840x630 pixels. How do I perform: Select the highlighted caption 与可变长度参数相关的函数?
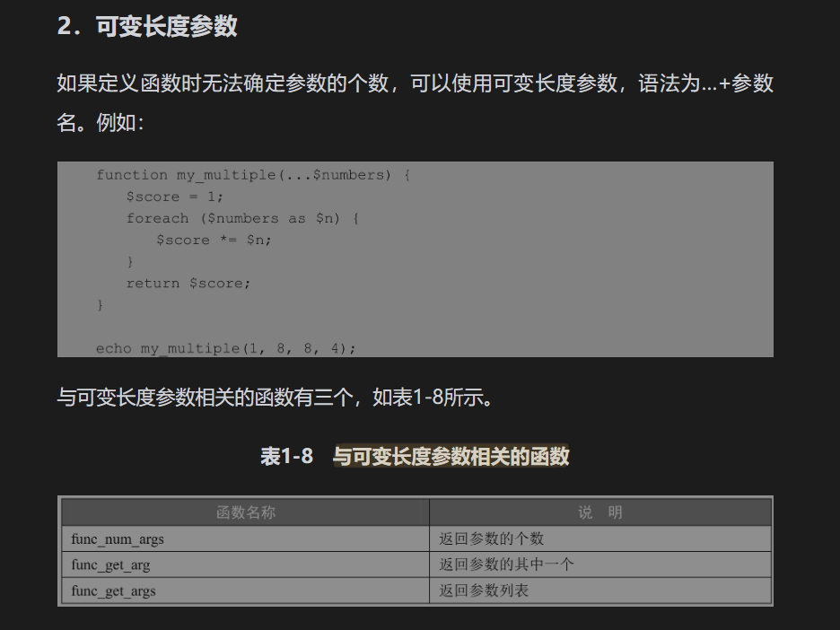[x=451, y=457]
